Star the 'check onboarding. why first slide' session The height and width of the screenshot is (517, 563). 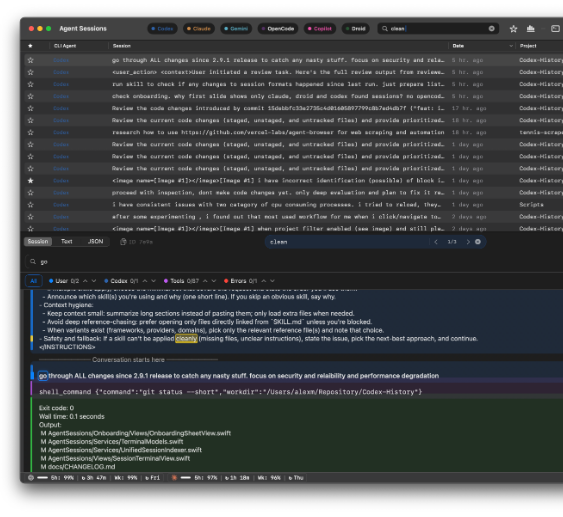click(31, 96)
